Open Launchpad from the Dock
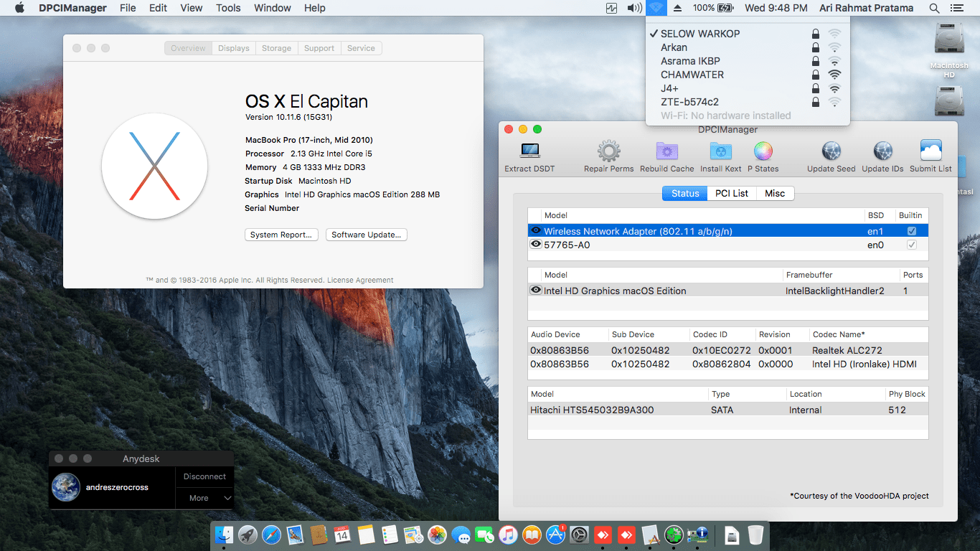Image resolution: width=980 pixels, height=551 pixels. point(248,534)
